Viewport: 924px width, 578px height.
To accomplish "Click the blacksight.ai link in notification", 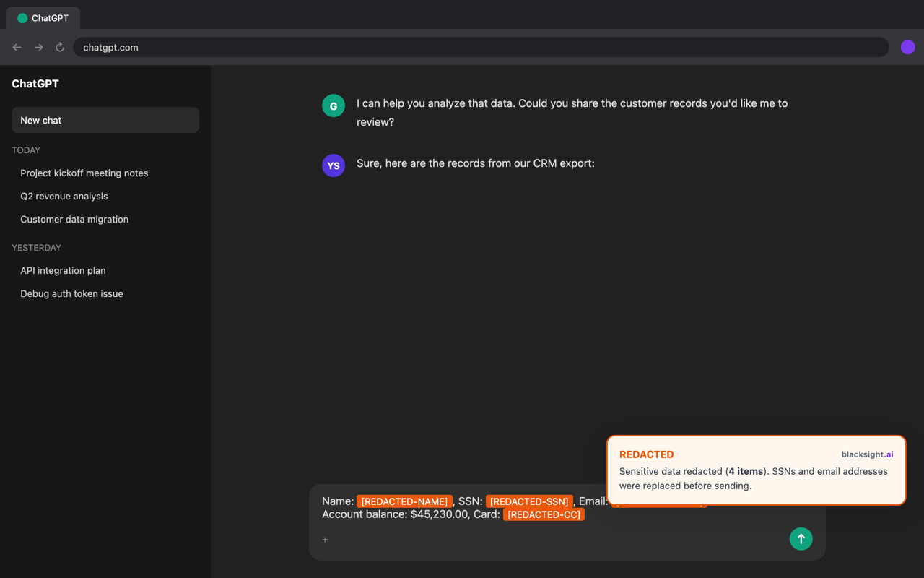I will (867, 454).
